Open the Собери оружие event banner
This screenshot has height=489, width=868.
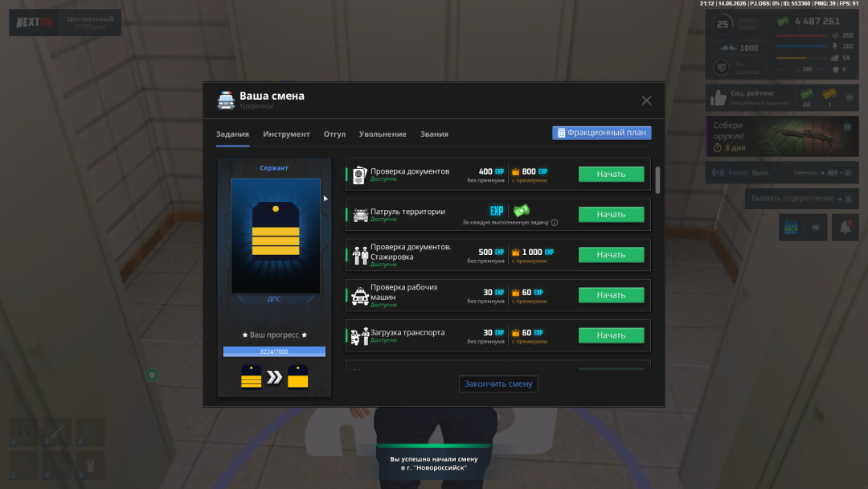(782, 136)
